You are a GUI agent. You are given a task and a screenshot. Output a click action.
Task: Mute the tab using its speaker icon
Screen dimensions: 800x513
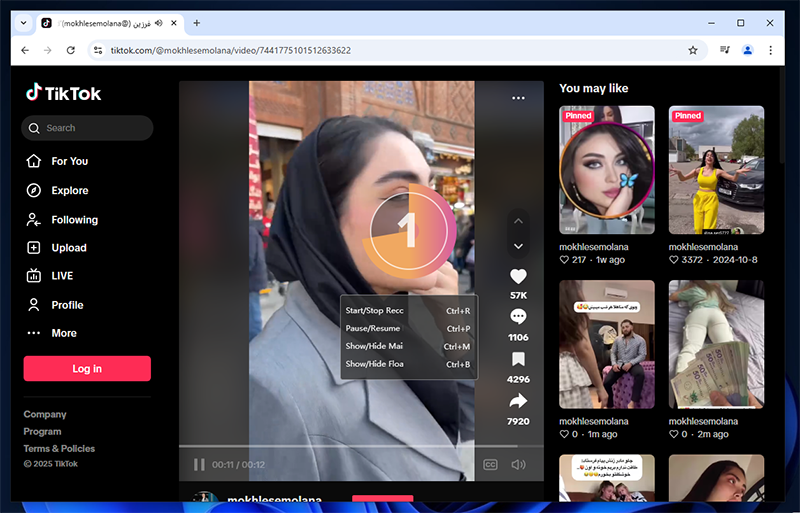159,23
